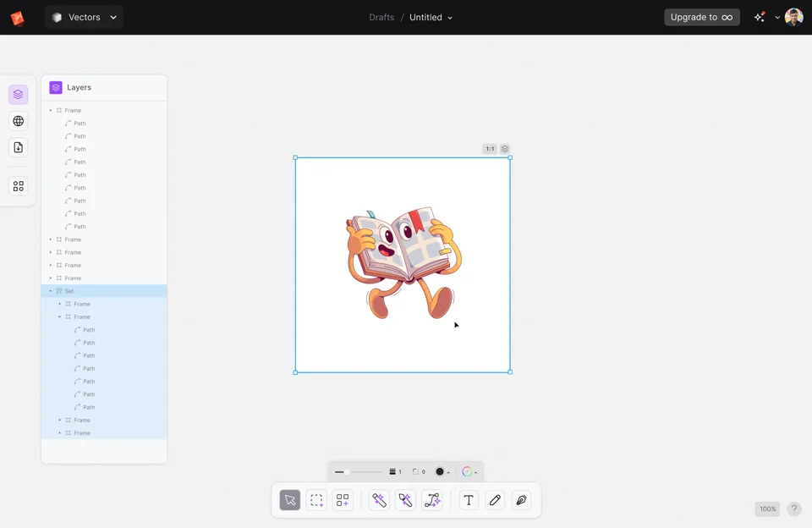
Task: Collapse the selected Set layer group
Action: pyautogui.click(x=51, y=291)
